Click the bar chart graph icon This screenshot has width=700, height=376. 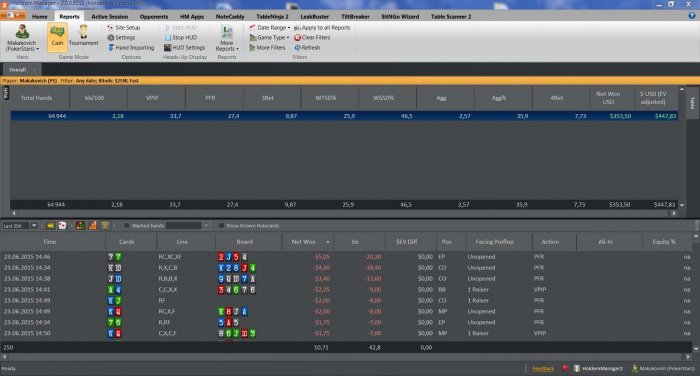pyautogui.click(x=92, y=226)
